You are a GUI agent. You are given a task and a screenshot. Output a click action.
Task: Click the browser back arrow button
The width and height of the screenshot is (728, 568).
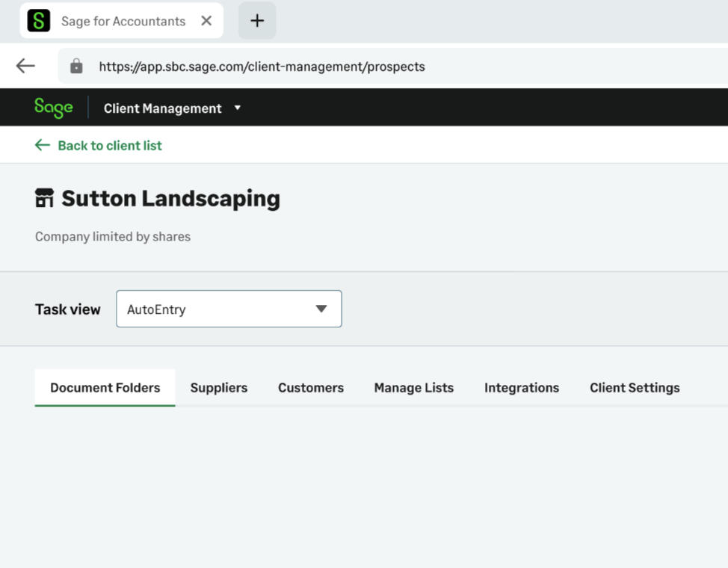pyautogui.click(x=25, y=66)
